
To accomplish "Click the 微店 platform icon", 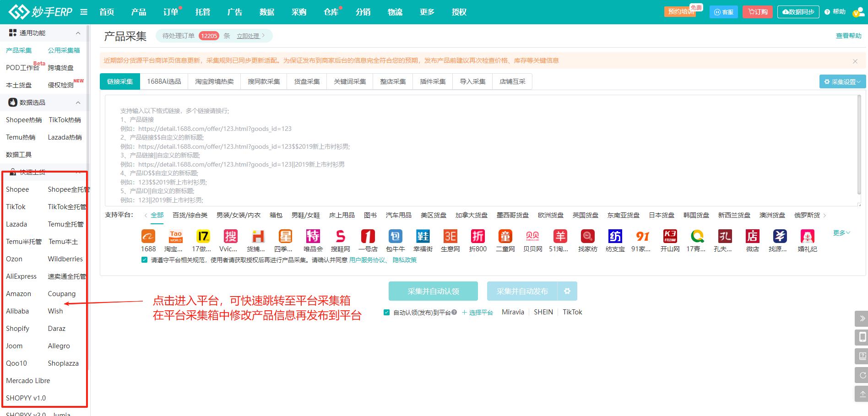I will (753, 236).
